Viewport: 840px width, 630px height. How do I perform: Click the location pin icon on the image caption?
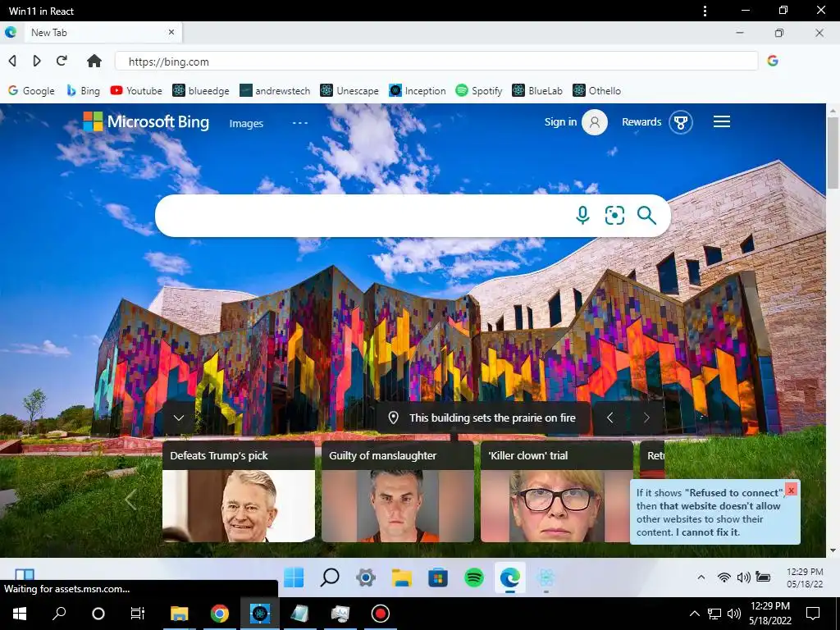[x=393, y=418]
